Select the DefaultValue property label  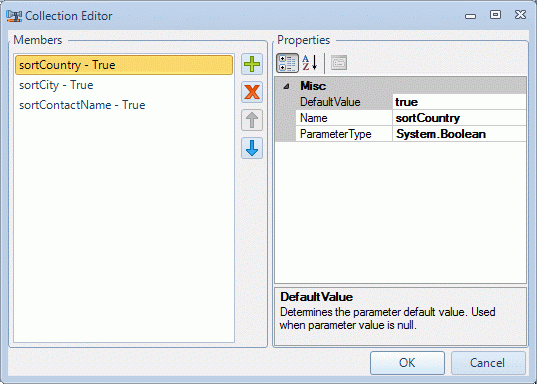point(330,102)
